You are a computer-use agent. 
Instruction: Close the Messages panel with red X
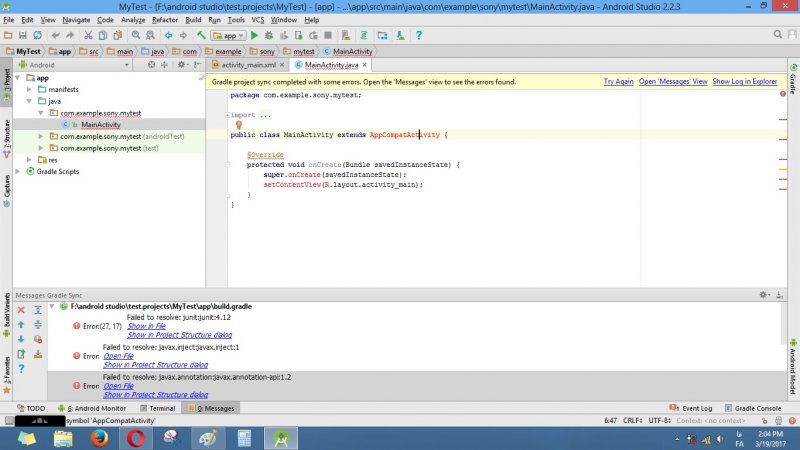pyautogui.click(x=22, y=311)
